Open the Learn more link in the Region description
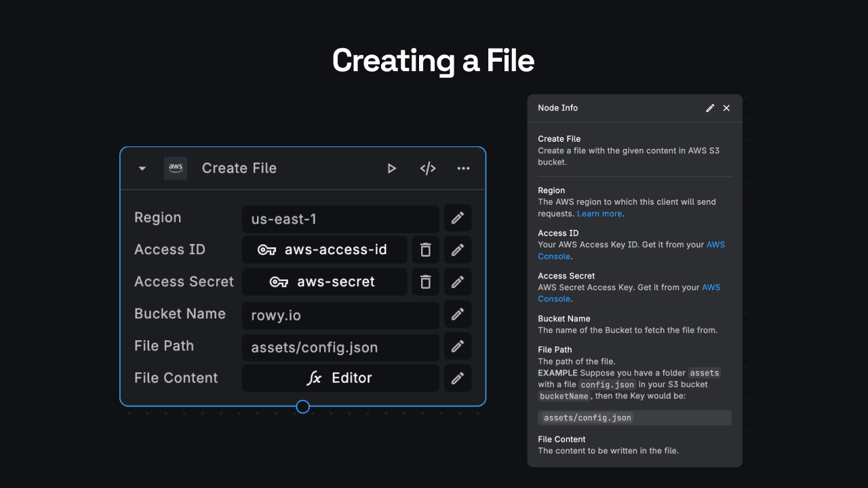The image size is (868, 488). [x=599, y=213]
